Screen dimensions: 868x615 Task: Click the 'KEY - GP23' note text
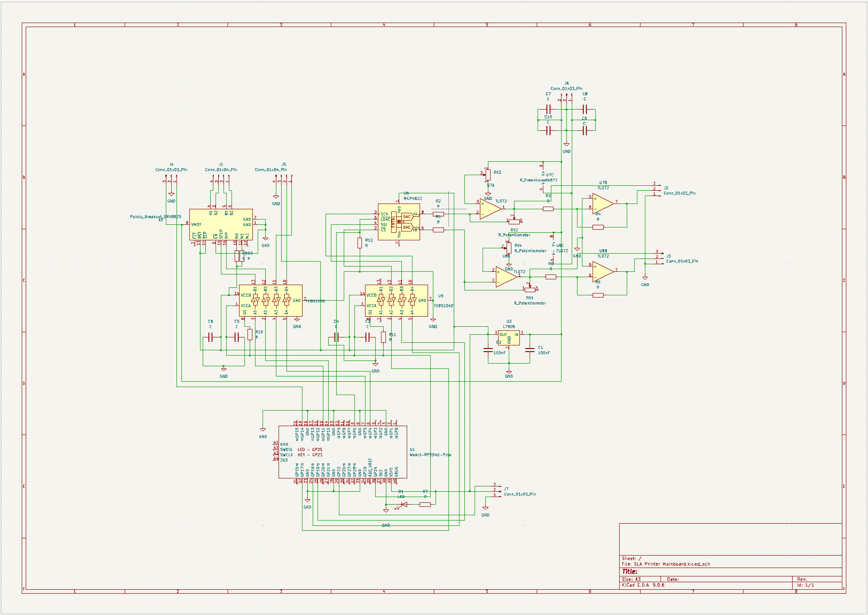pyautogui.click(x=310, y=455)
